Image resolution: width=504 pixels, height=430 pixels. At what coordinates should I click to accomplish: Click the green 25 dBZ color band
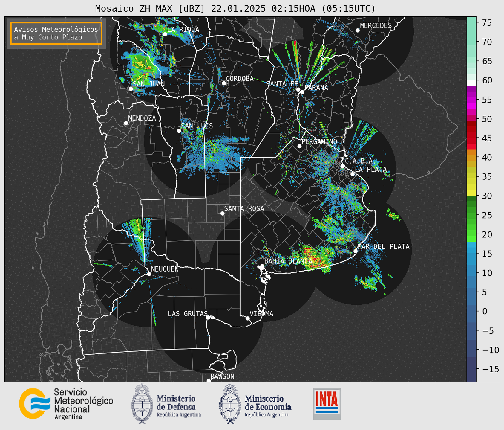pyautogui.click(x=471, y=215)
